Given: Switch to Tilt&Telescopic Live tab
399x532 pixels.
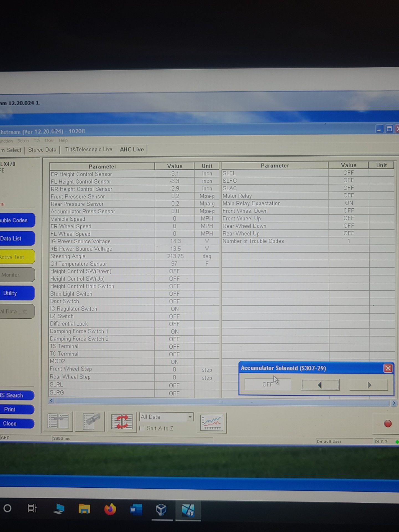Looking at the screenshot, I should [x=89, y=150].
